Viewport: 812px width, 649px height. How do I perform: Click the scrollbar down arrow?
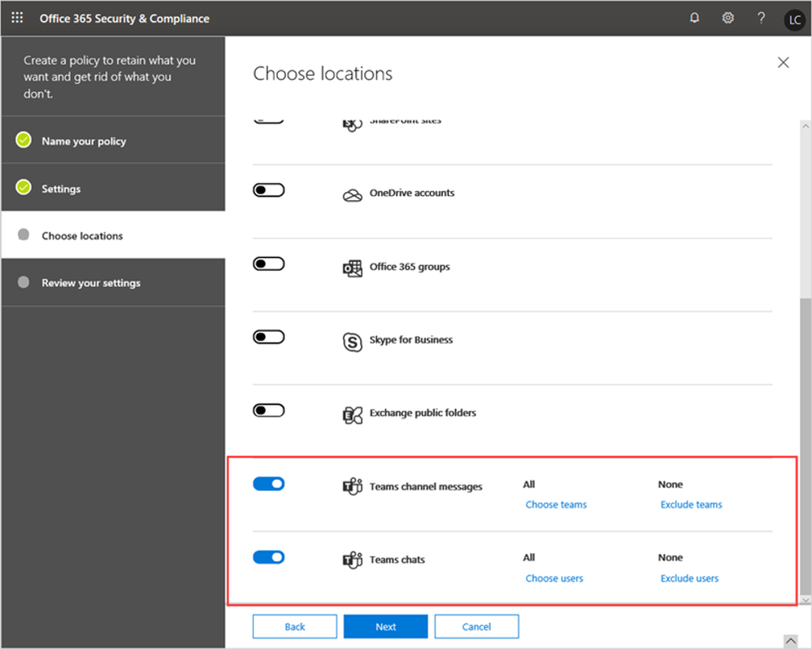(x=805, y=599)
